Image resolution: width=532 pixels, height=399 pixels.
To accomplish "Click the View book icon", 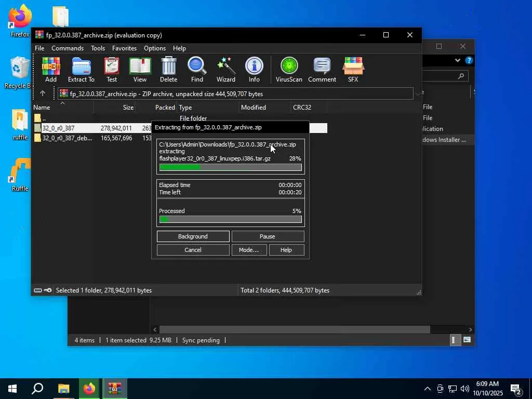I will 140,69.
